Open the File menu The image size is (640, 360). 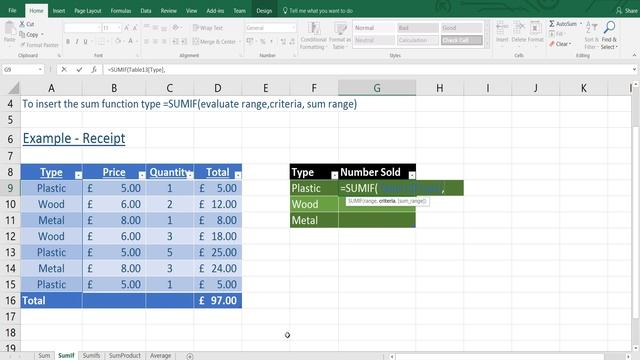point(13,11)
